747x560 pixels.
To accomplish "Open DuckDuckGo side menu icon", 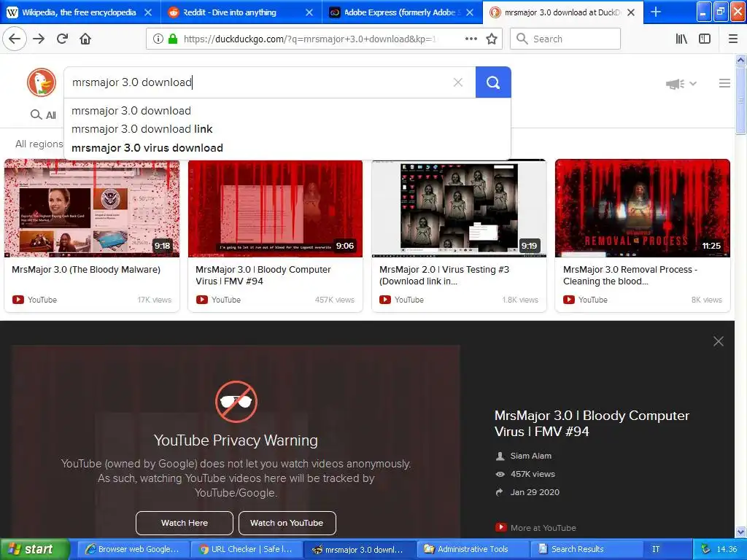I will click(724, 83).
